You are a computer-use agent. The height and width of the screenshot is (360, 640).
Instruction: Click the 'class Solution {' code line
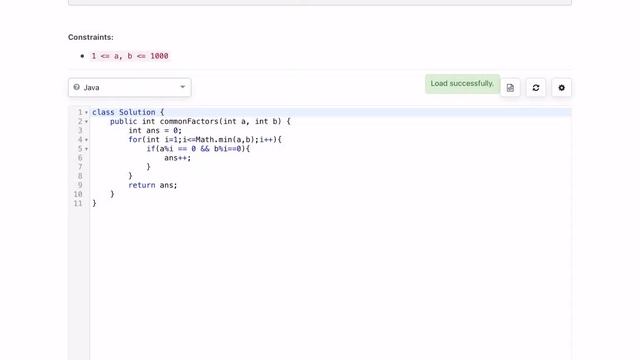click(x=128, y=112)
